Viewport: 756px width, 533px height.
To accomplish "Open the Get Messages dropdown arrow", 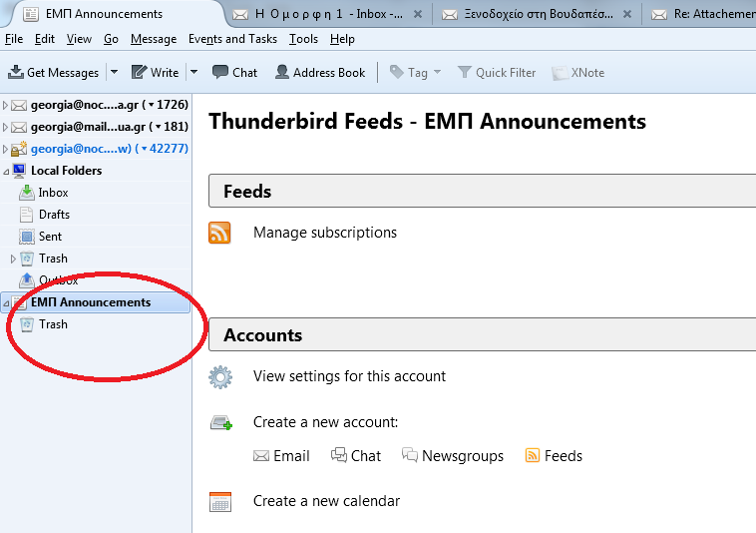I will pyautogui.click(x=115, y=72).
